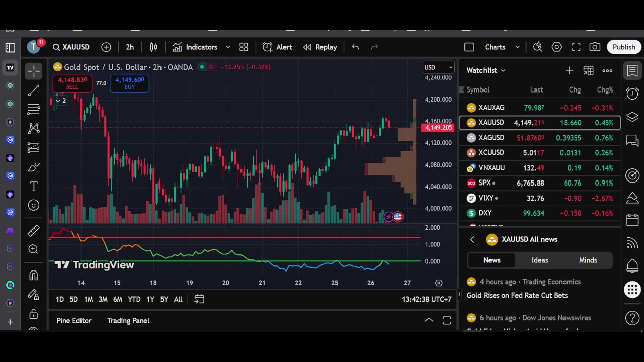Select the text annotation tool

34,186
